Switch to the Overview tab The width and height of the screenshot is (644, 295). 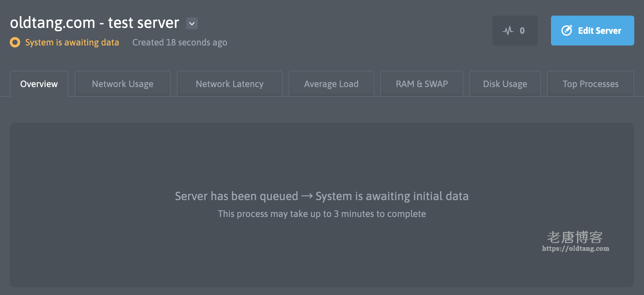coord(39,84)
